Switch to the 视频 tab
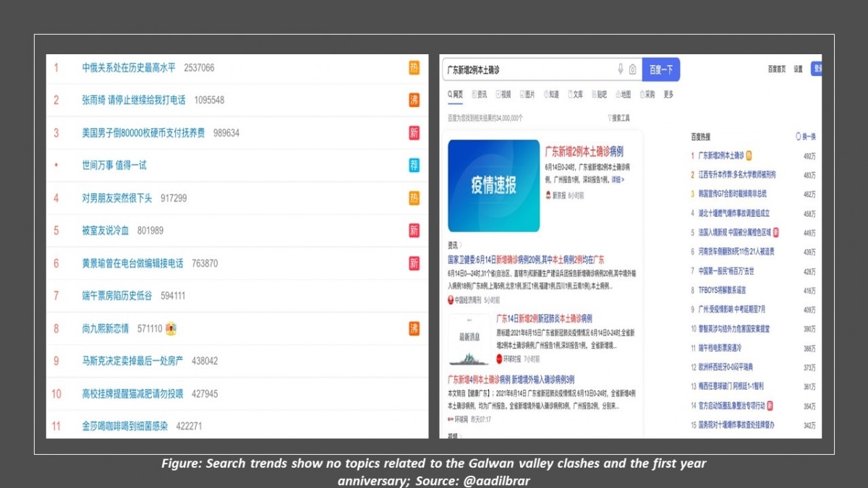 [503, 95]
